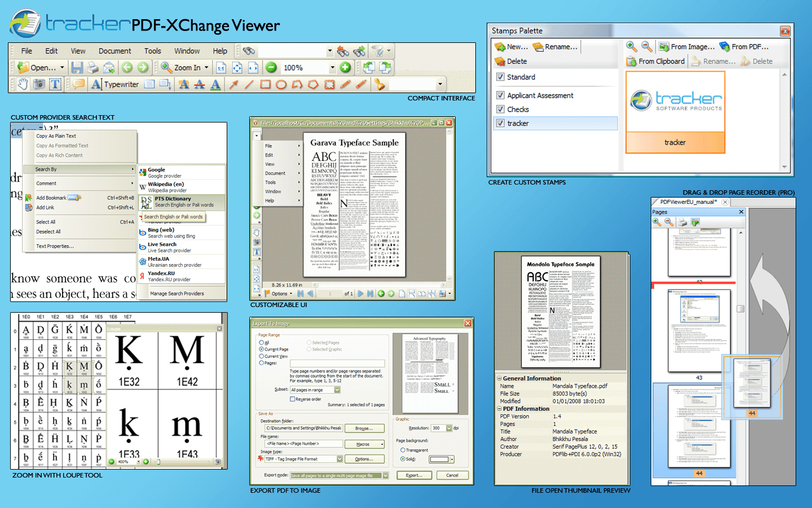The height and width of the screenshot is (508, 812).
Task: Select the Underline text tool
Action: 216,85
